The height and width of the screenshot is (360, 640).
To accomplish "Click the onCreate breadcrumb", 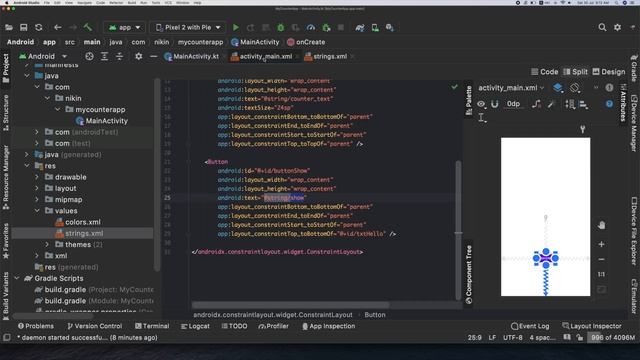I will coord(306,42).
